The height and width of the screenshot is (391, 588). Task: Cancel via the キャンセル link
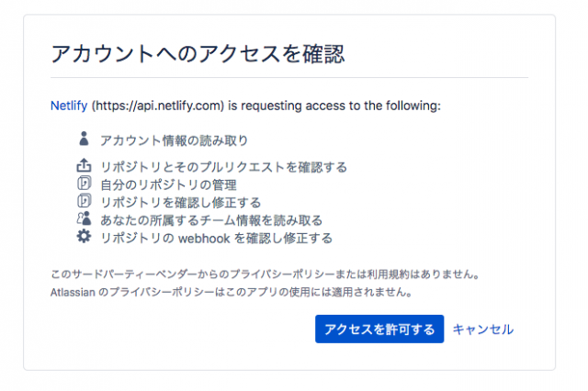(x=483, y=330)
